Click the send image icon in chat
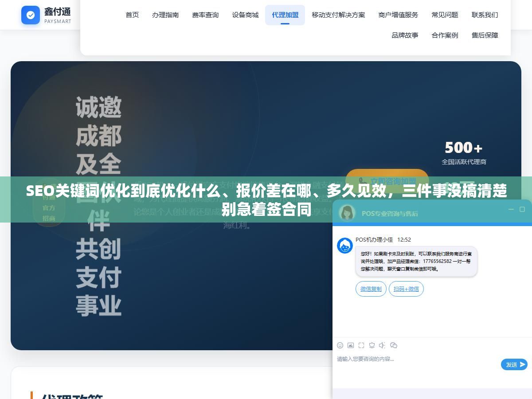 tap(351, 345)
